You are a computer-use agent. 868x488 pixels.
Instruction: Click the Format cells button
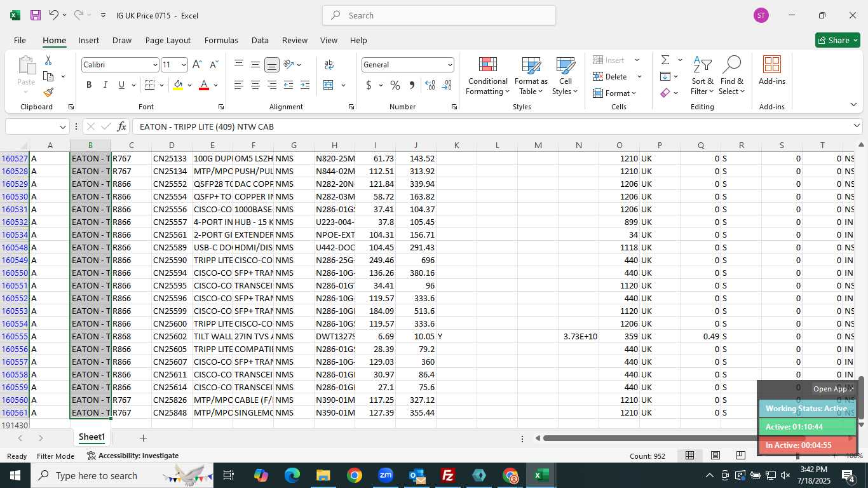click(x=614, y=93)
